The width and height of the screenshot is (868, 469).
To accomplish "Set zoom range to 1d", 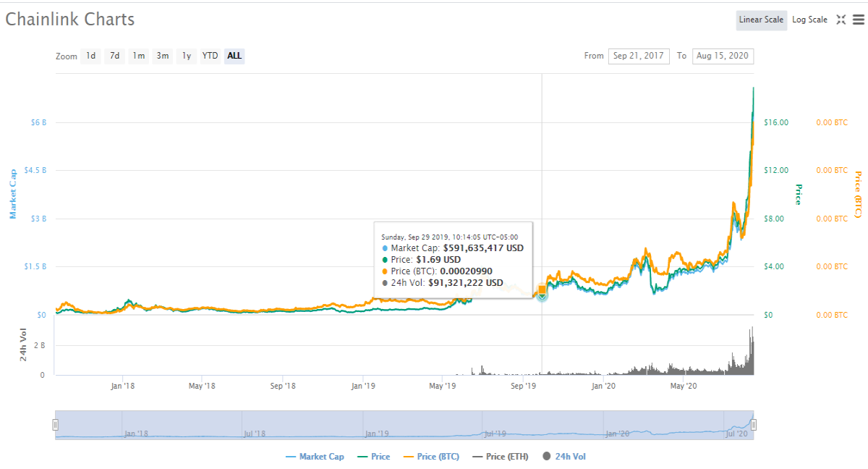I will (90, 56).
